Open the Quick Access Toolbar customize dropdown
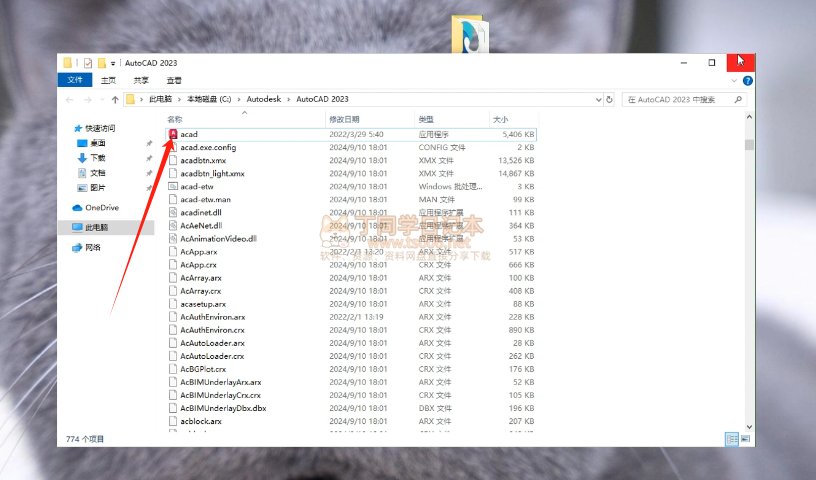Image resolution: width=816 pixels, height=480 pixels. [113, 64]
